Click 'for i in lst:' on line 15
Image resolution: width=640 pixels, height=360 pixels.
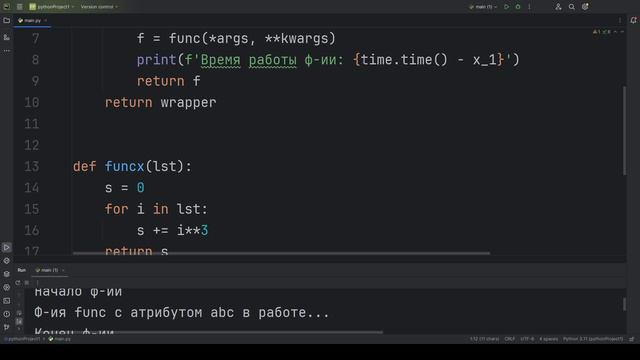tap(156, 209)
